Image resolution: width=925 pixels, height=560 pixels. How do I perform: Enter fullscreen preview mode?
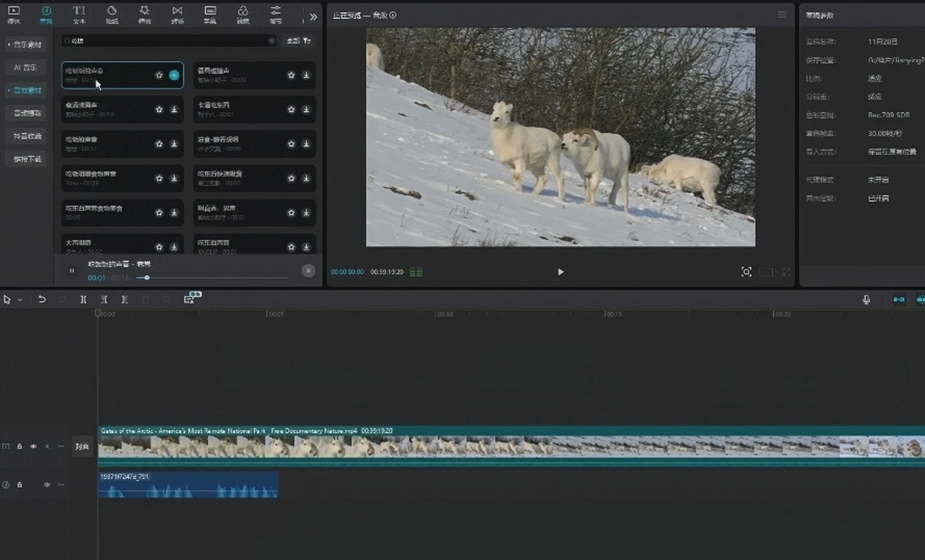point(786,272)
